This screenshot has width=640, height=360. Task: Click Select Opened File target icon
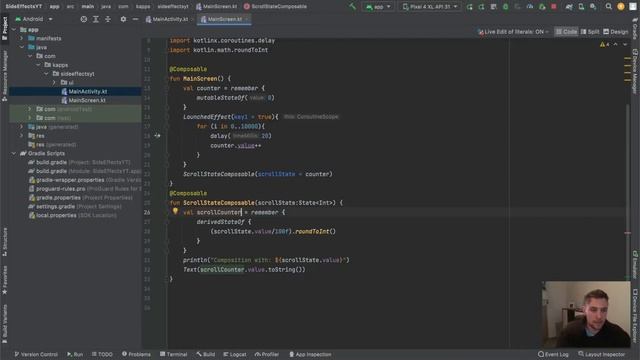(x=84, y=19)
